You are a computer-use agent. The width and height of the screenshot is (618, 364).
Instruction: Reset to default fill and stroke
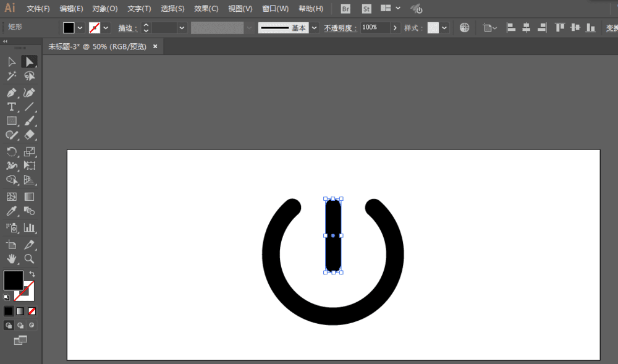click(x=6, y=297)
